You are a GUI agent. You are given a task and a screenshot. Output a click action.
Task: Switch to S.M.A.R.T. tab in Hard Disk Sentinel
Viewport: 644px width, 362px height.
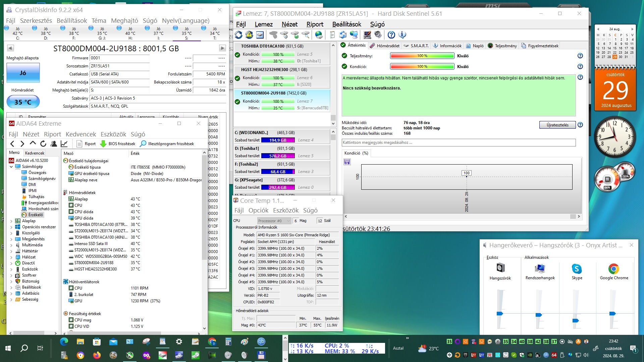pyautogui.click(x=416, y=46)
